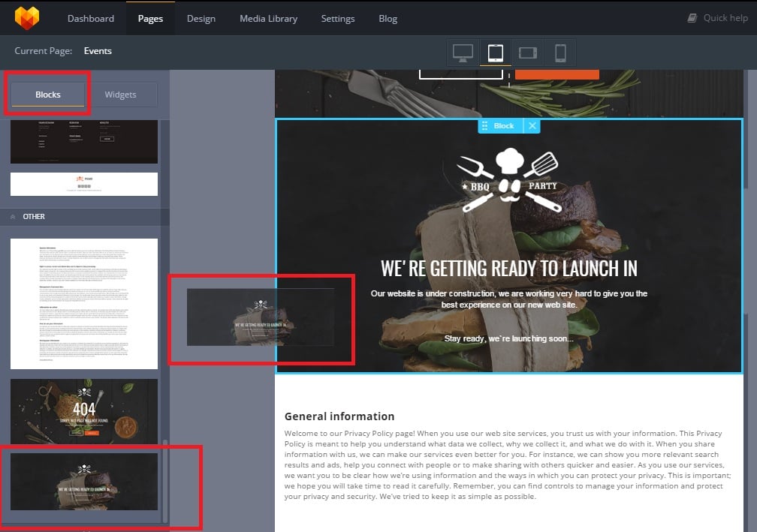Navigate to the Blog section
757x532 pixels.
pos(388,18)
